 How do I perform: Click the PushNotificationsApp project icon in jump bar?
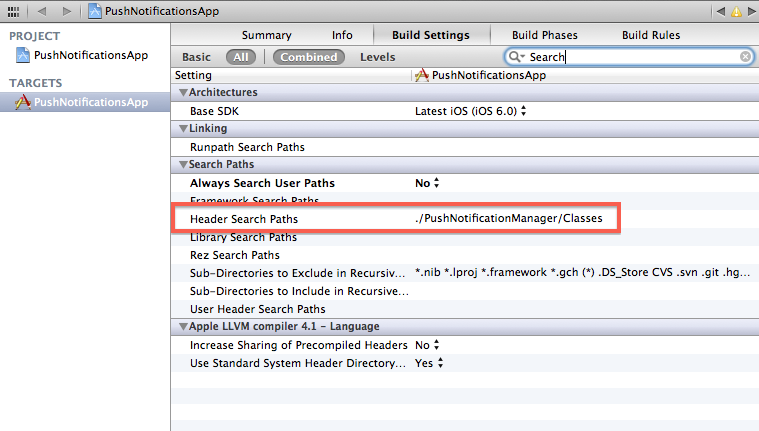[x=95, y=11]
